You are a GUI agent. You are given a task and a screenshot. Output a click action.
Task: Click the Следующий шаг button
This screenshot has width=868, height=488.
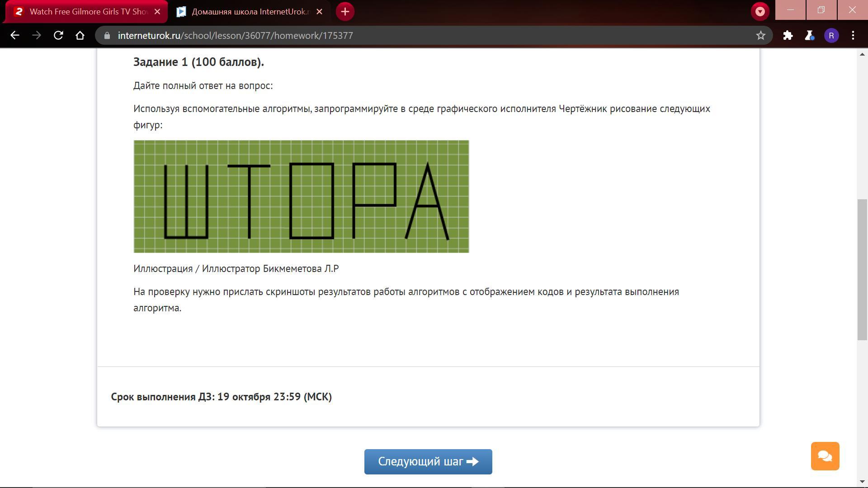(x=428, y=461)
